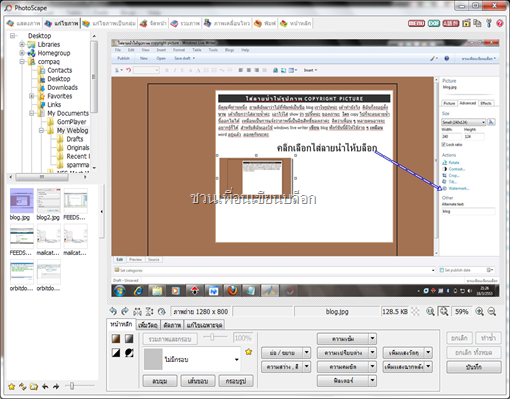Zoom in with the plus magnifier
510x399 pixels.
click(479, 312)
